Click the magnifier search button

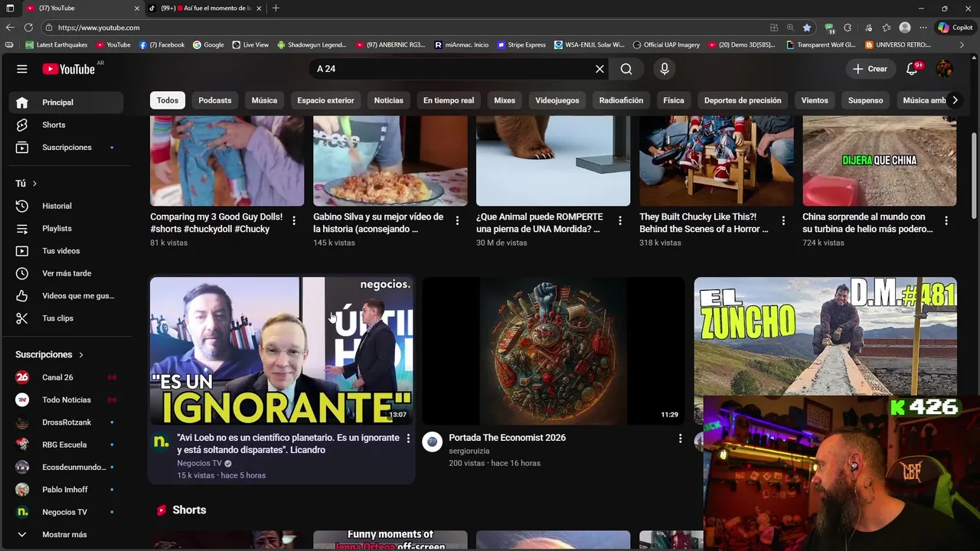coord(626,69)
